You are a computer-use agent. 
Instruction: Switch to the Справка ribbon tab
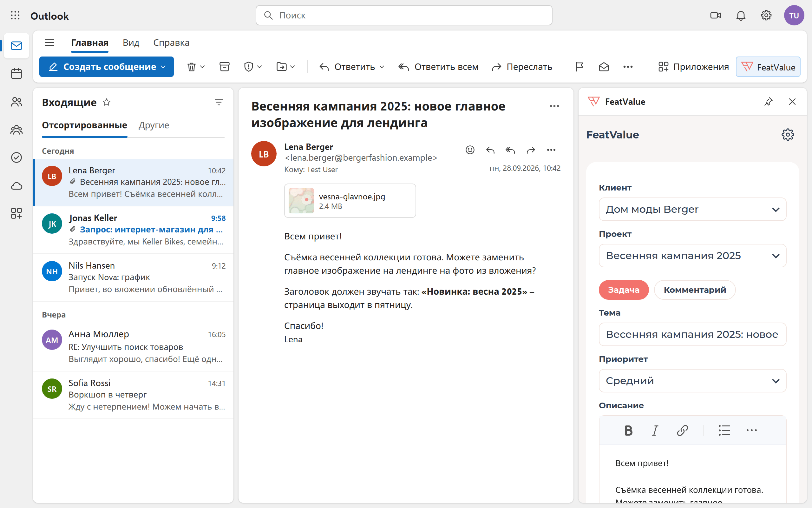pos(171,43)
